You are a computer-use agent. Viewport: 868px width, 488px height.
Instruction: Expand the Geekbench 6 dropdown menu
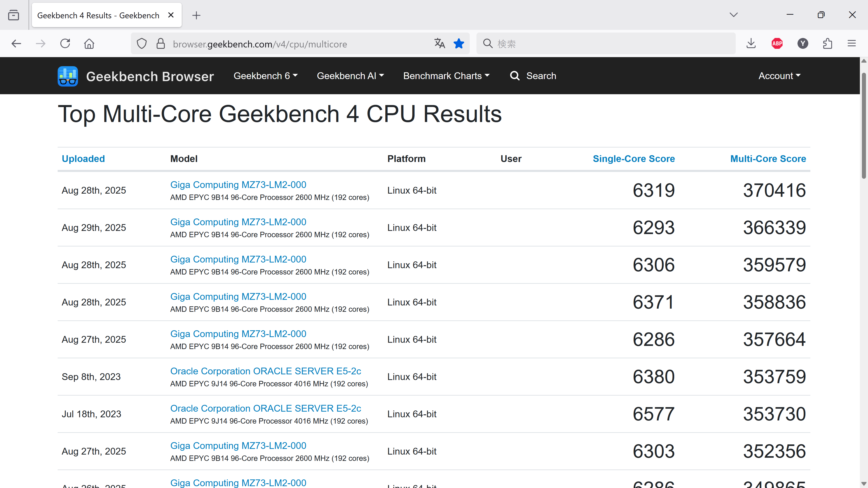tap(266, 76)
